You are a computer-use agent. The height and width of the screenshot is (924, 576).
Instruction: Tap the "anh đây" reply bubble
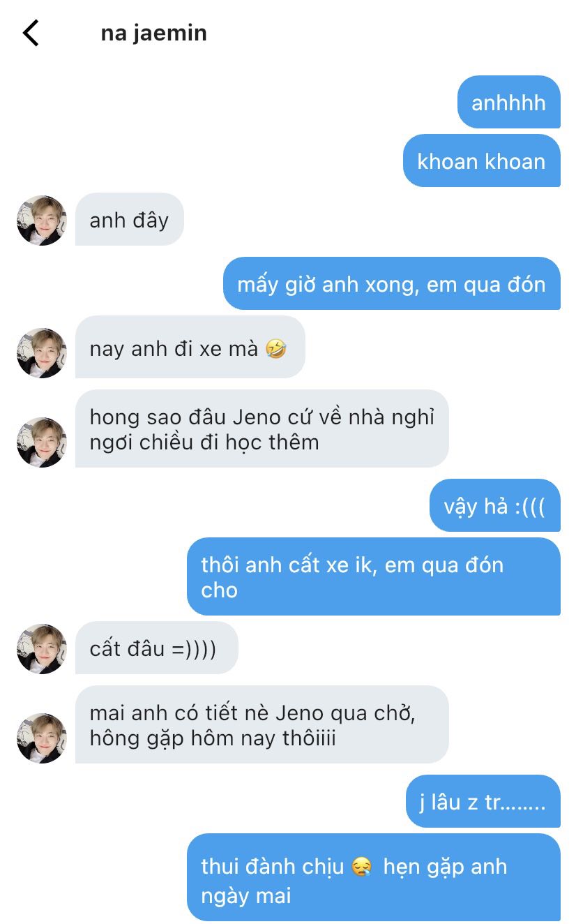coord(129,220)
